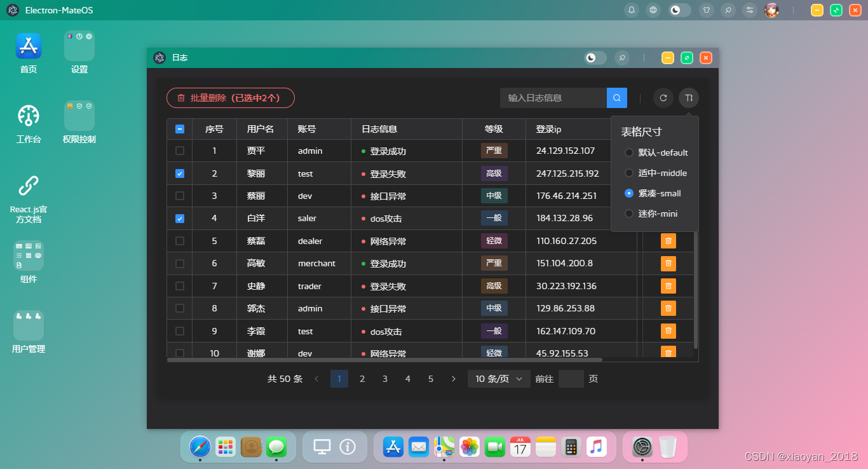
Task: Toggle dark mode switch in the top bar
Action: [680, 10]
